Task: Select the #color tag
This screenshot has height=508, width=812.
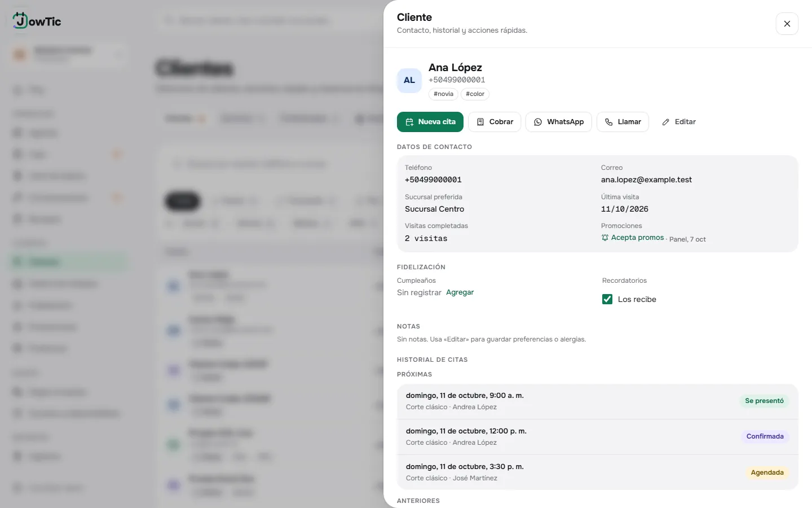Action: point(475,94)
